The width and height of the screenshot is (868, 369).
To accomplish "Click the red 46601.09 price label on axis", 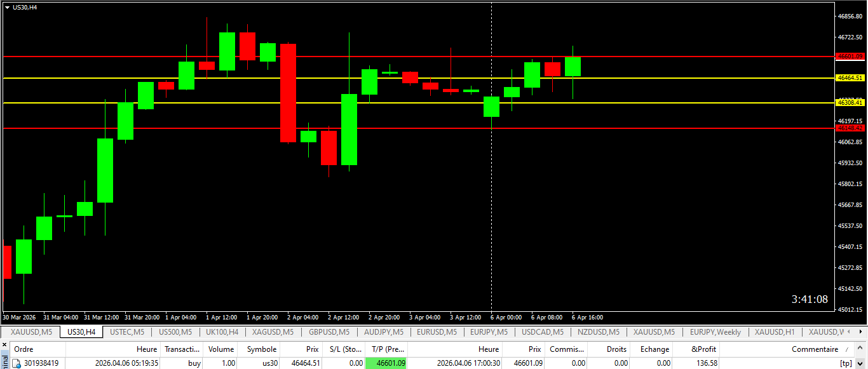I will 851,57.
